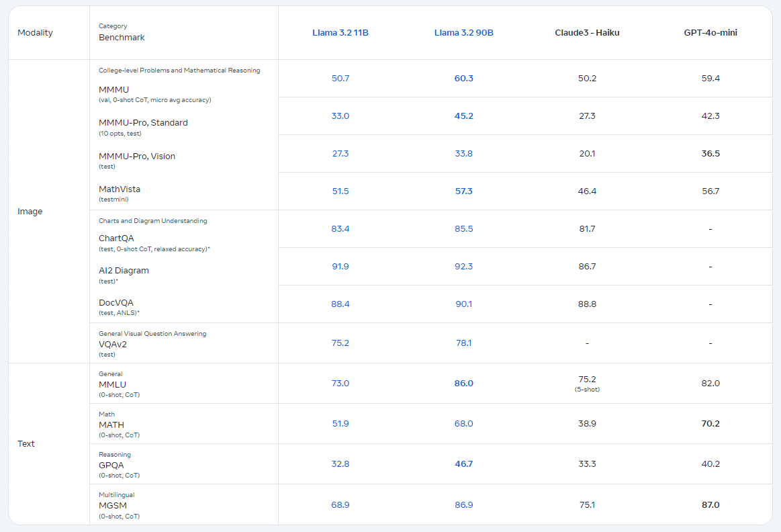Select the Image modality row label
The width and height of the screenshot is (781, 532).
click(30, 212)
